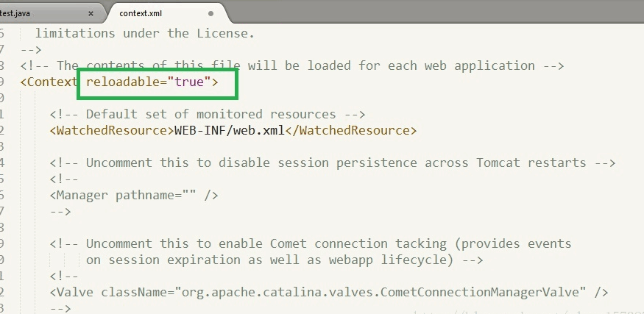Click the Comet connection tacking comment

[311, 243]
